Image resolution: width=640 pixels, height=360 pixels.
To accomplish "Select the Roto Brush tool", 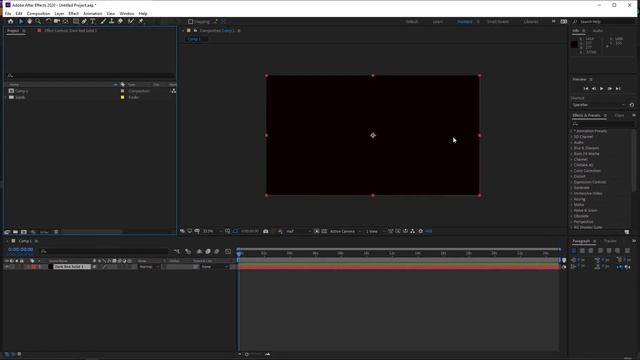I will click(x=131, y=21).
